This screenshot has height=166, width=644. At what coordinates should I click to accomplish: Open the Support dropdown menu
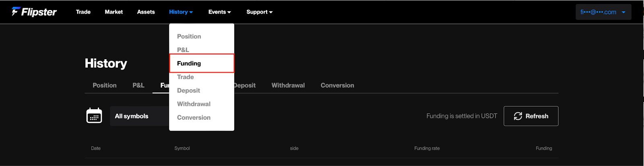pyautogui.click(x=259, y=12)
